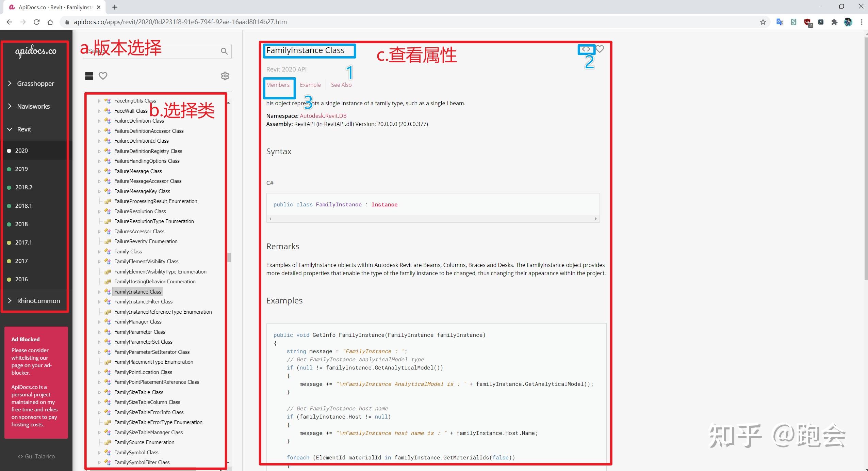This screenshot has width=868, height=471.
Task: Switch to the tree list view icon
Action: 89,76
